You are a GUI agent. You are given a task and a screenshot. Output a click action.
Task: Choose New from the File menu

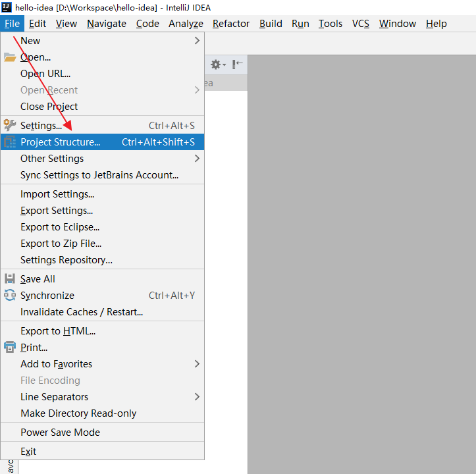pos(102,41)
